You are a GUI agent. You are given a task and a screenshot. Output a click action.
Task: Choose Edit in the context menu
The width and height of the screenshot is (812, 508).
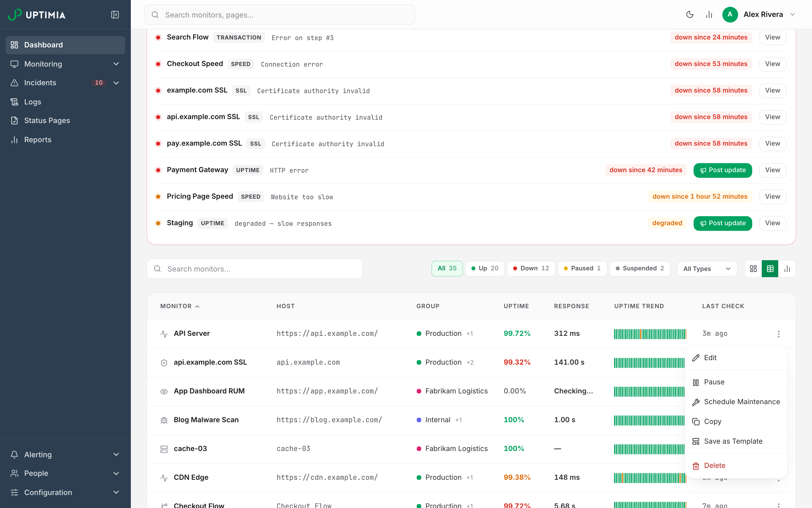pos(736,358)
